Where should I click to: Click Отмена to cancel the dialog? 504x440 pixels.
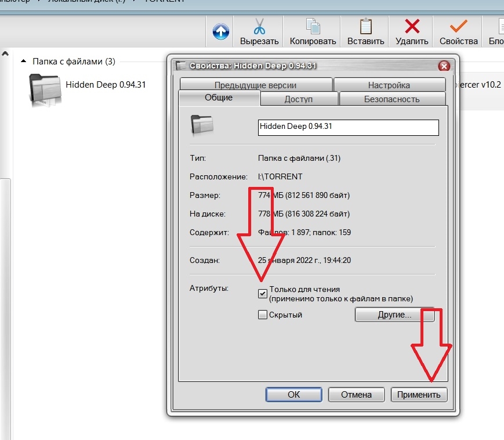click(356, 395)
